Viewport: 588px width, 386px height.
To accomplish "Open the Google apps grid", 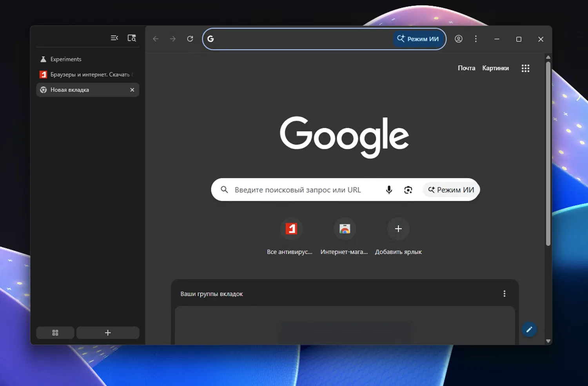I will pyautogui.click(x=526, y=68).
